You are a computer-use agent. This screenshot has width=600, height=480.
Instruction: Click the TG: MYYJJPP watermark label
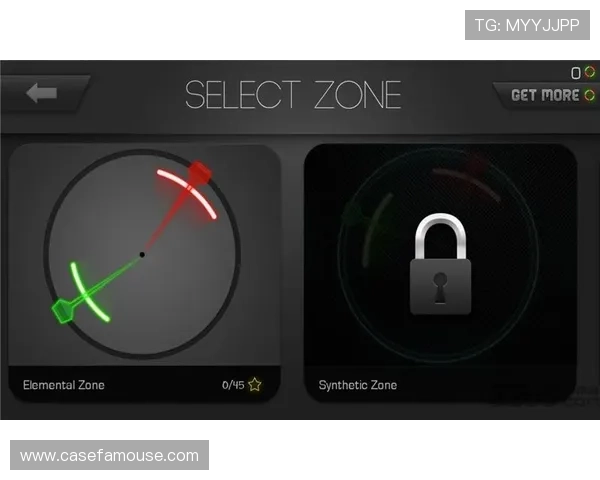pyautogui.click(x=527, y=25)
